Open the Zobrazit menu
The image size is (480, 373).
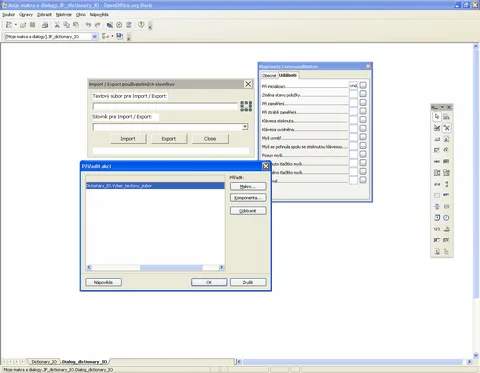click(44, 15)
